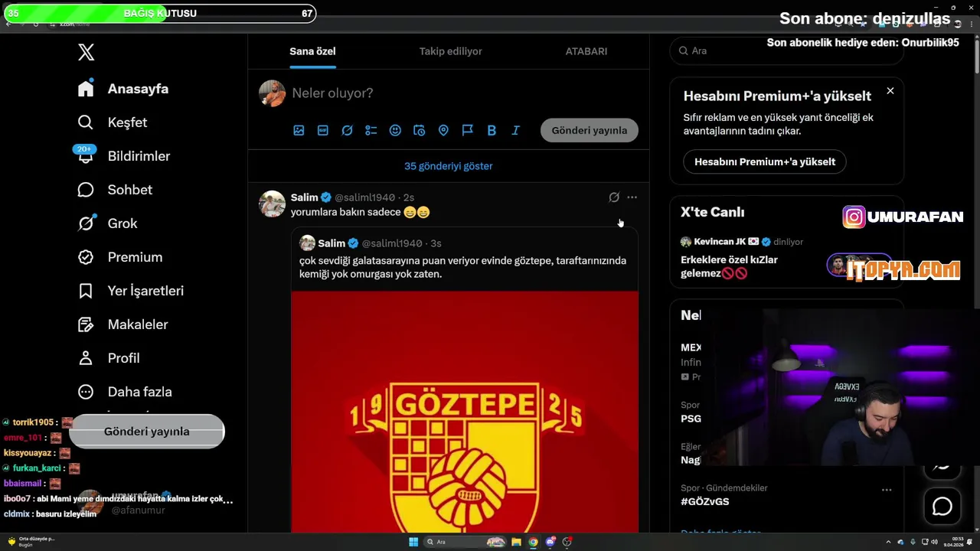Create a poll with the poll icon

click(371, 131)
